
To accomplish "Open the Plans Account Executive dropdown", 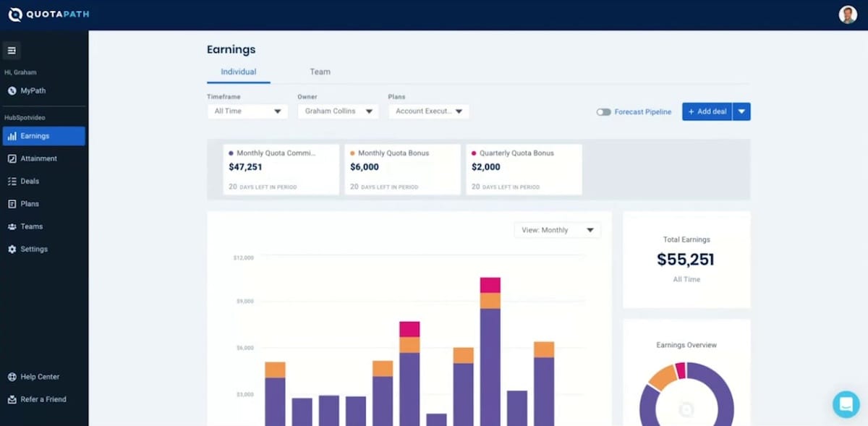I will [429, 111].
